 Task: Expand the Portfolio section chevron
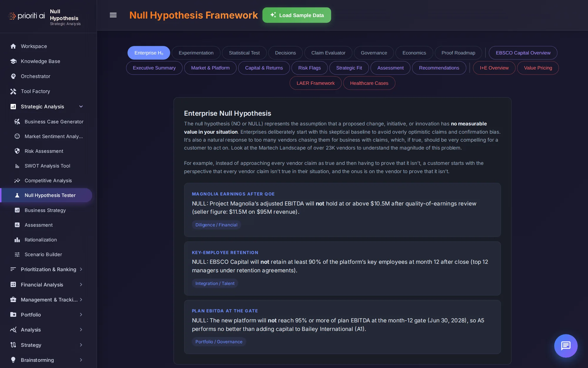(81, 315)
